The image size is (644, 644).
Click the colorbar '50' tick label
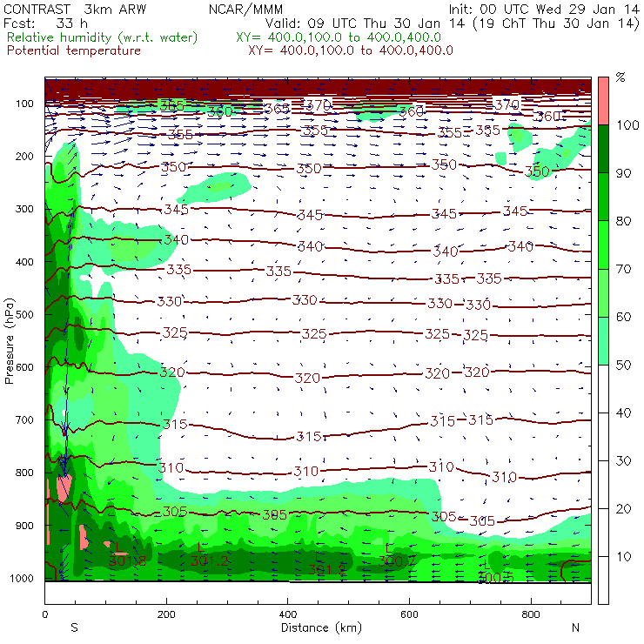coord(624,365)
